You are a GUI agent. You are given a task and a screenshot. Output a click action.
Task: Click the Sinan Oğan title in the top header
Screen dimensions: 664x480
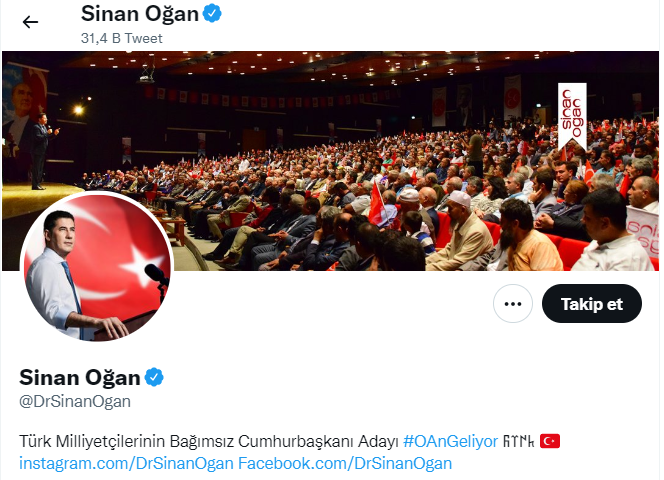[x=140, y=14]
